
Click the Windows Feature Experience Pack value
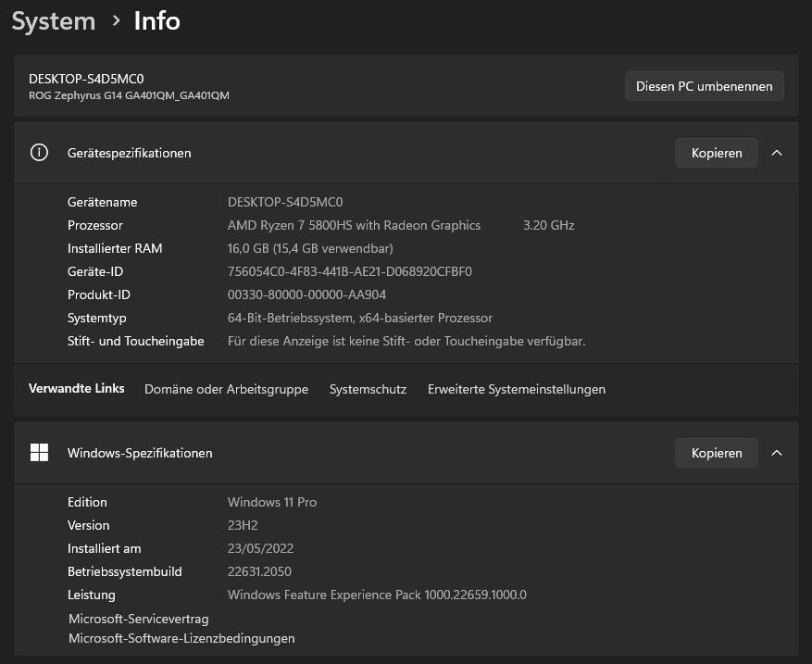point(377,595)
